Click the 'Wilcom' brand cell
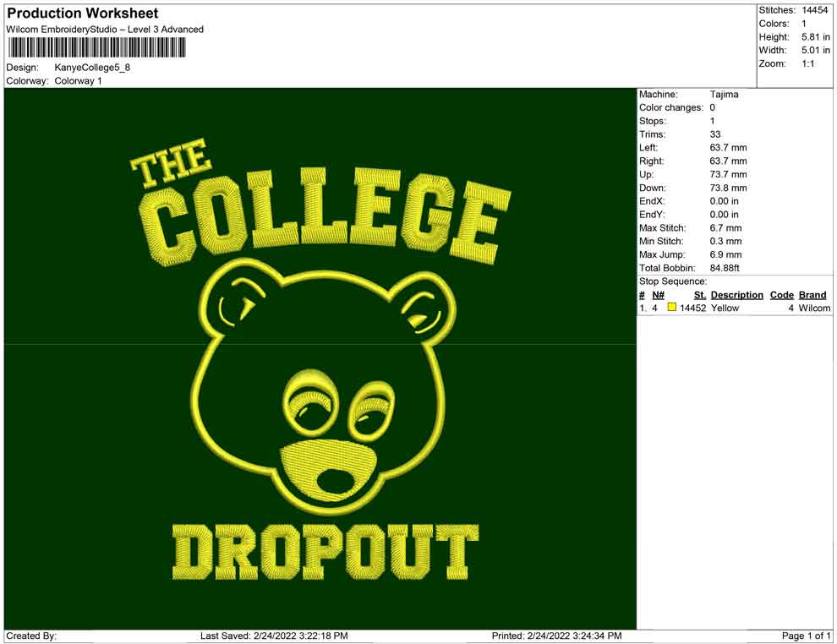Viewport: 837px width, 644px height. [x=814, y=308]
